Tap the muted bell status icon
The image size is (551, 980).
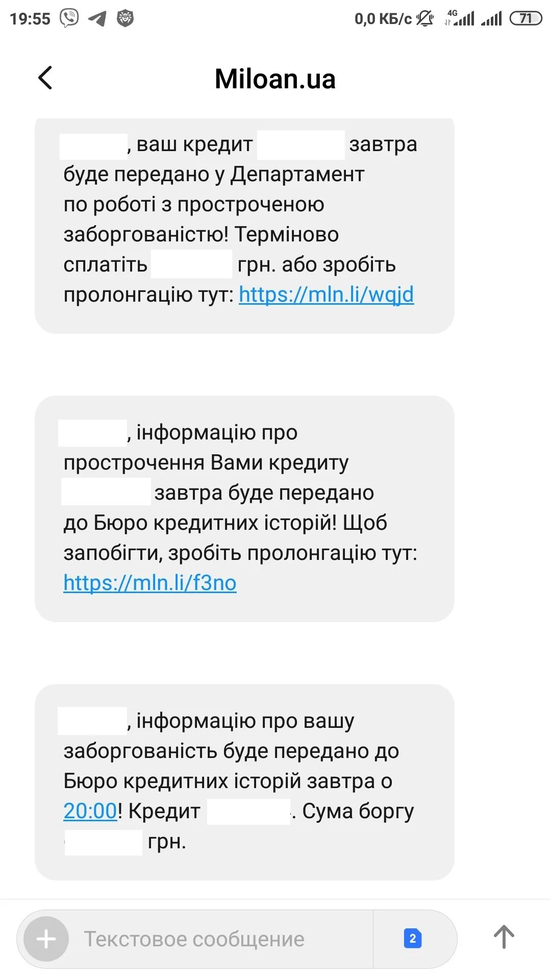pyautogui.click(x=424, y=19)
